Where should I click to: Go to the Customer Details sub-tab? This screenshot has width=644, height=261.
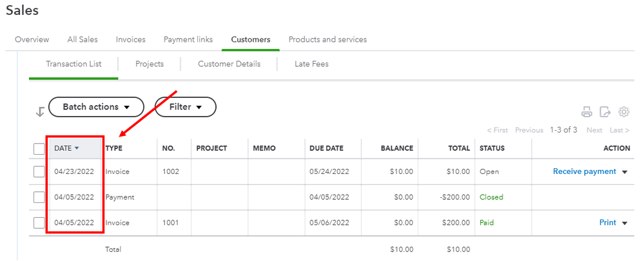point(229,64)
